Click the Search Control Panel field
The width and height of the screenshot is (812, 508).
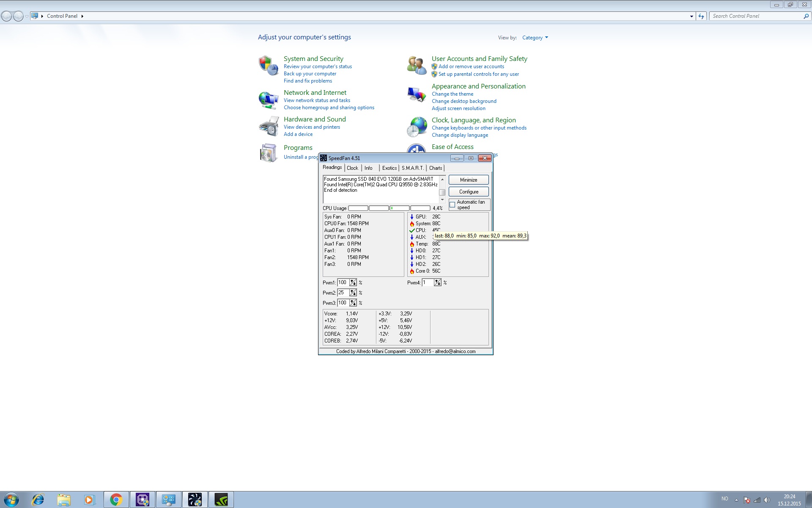756,16
